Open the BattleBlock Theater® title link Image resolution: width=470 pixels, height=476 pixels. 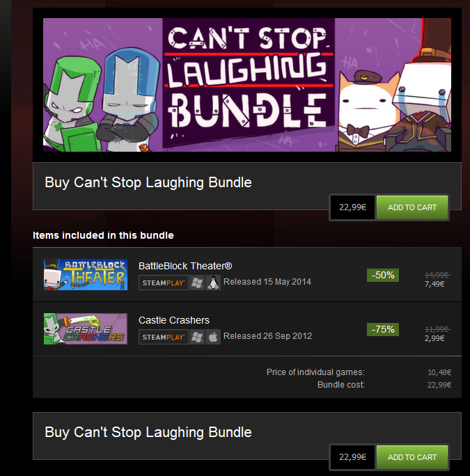pos(185,266)
